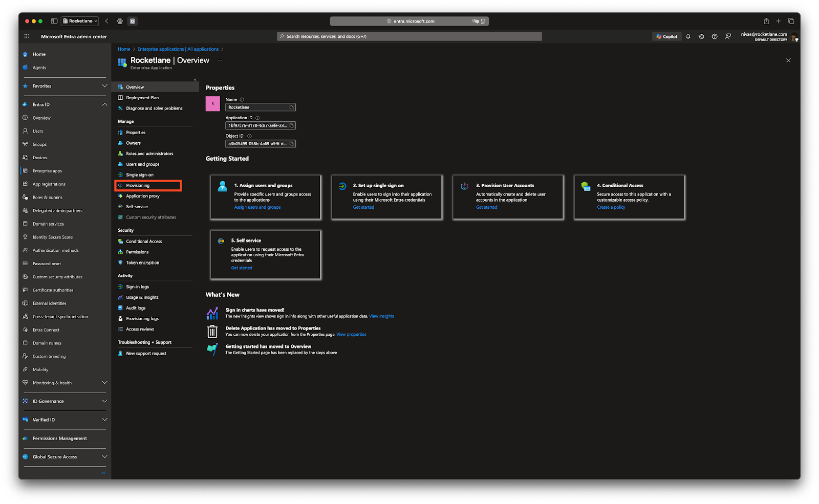The image size is (819, 504).
Task: Click the Safari address bar
Action: click(x=409, y=21)
